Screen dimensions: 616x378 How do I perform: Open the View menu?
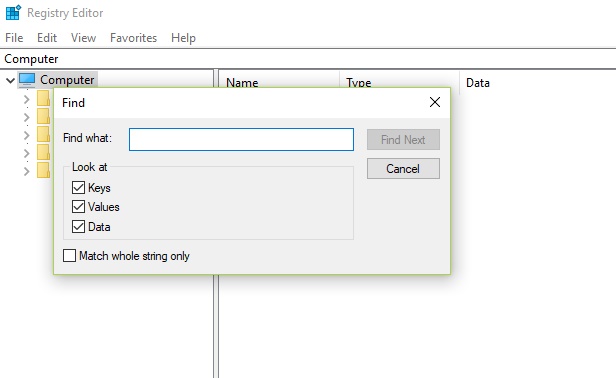[x=83, y=38]
